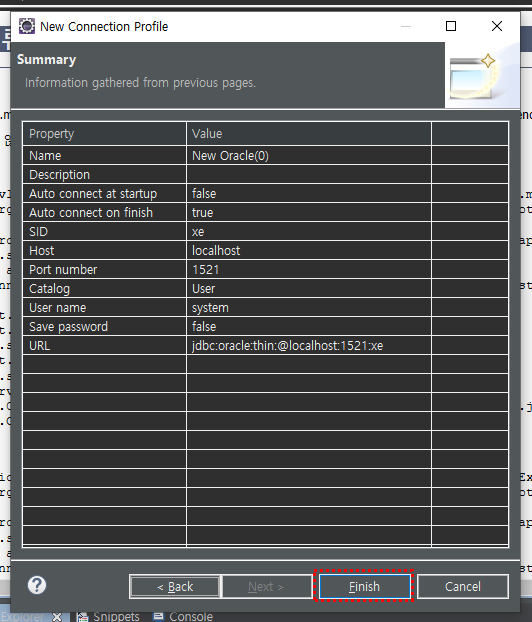Click the Eclipse icon in dialog title bar
The height and width of the screenshot is (622, 532).
27,26
